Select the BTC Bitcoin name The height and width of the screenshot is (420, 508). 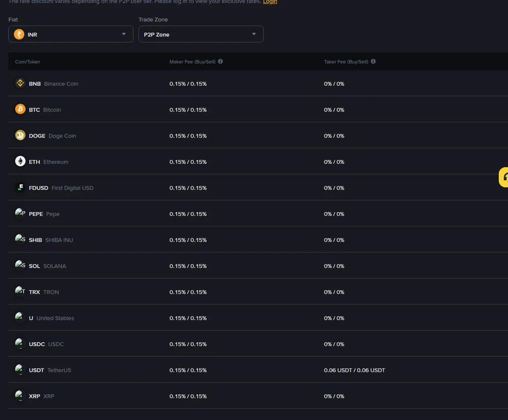[x=45, y=110]
